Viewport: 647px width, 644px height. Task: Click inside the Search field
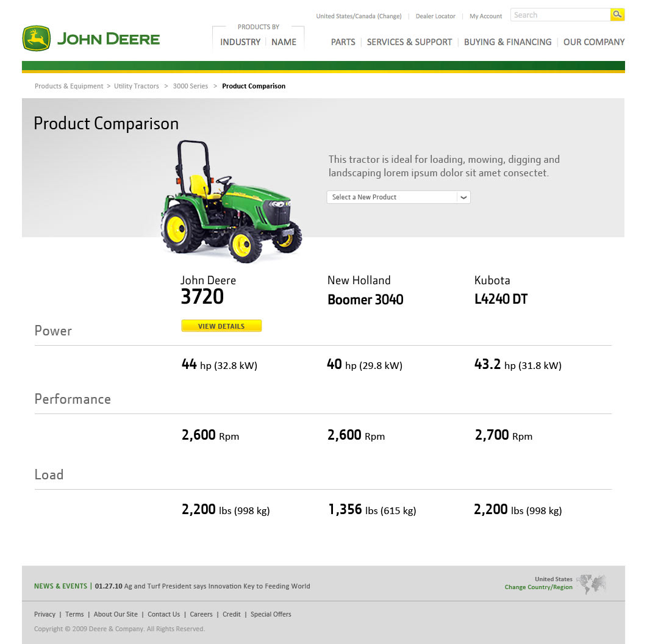coord(560,15)
